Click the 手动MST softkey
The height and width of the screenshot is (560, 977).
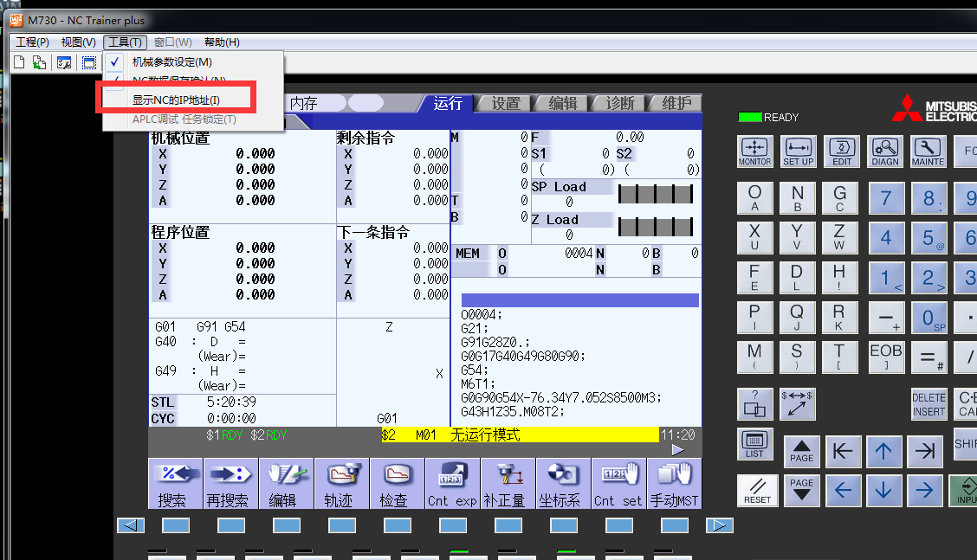674,483
